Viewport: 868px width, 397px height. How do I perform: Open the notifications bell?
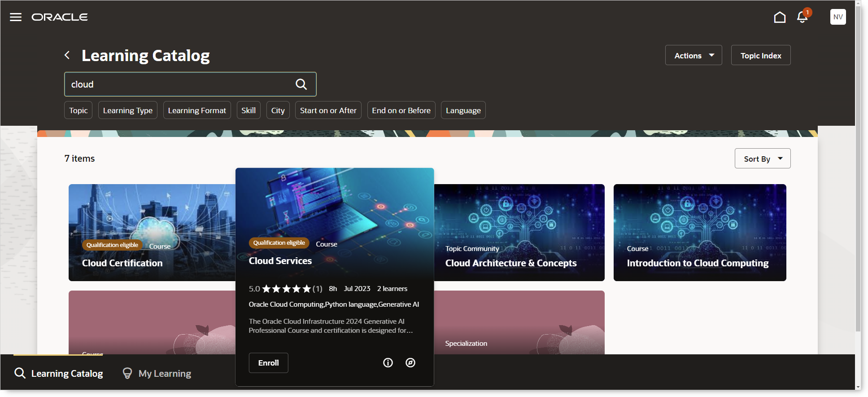pyautogui.click(x=802, y=17)
